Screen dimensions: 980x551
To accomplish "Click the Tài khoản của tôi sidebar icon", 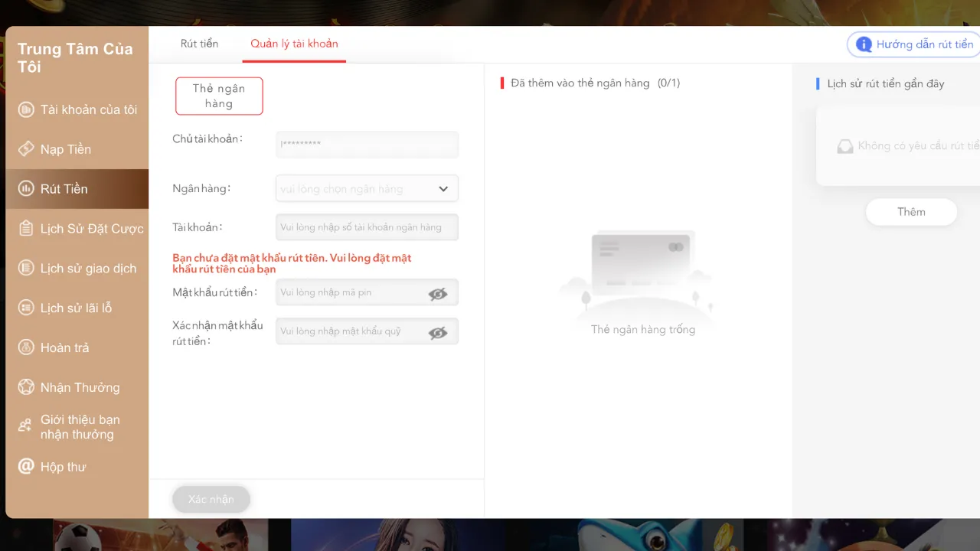I will (x=26, y=110).
